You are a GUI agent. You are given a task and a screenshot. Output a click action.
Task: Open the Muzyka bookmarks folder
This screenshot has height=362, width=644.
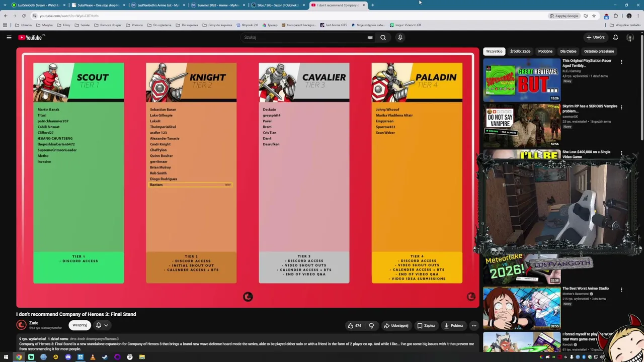pos(44,25)
